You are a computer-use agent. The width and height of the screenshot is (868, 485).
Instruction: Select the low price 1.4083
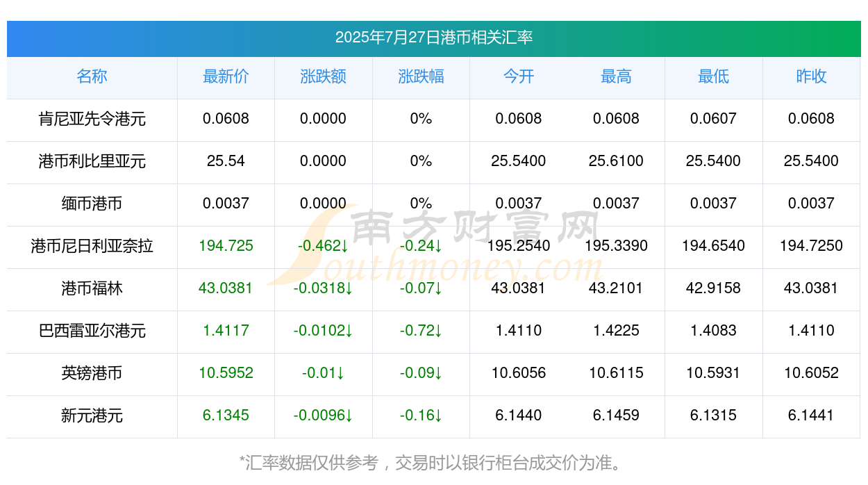[713, 331]
